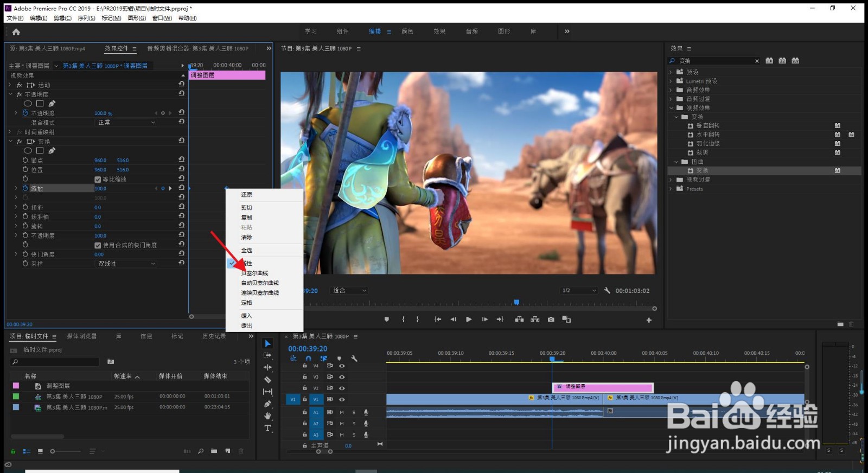Image resolution: width=868 pixels, height=473 pixels.
Task: Select the Type tool
Action: 267,428
